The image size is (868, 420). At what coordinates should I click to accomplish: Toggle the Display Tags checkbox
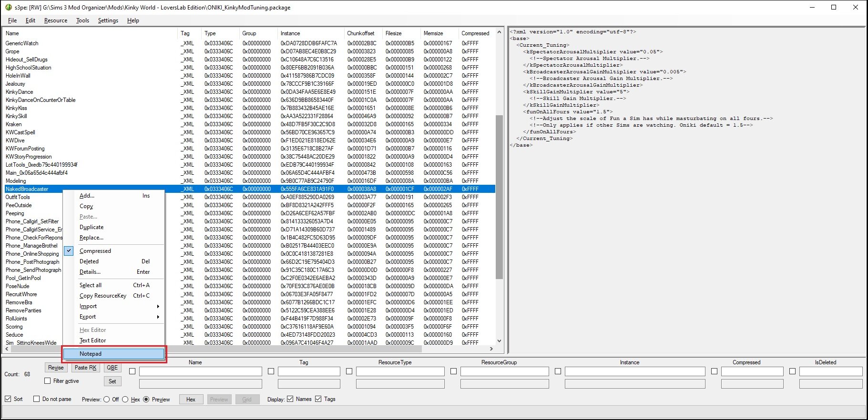(318, 399)
